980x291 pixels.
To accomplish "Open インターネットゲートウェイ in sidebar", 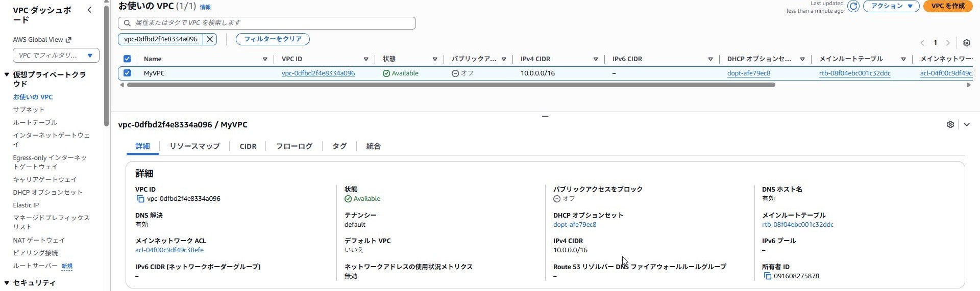I will tap(51, 140).
